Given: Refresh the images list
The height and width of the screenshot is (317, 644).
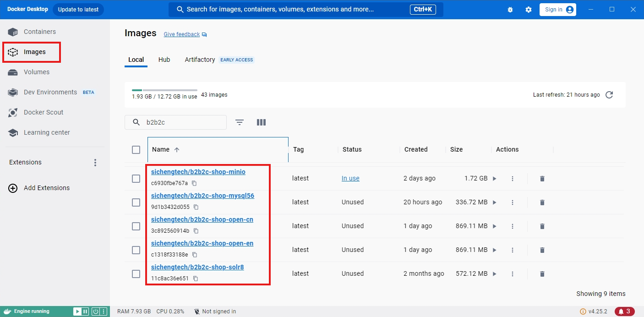Looking at the screenshot, I should click(x=609, y=95).
